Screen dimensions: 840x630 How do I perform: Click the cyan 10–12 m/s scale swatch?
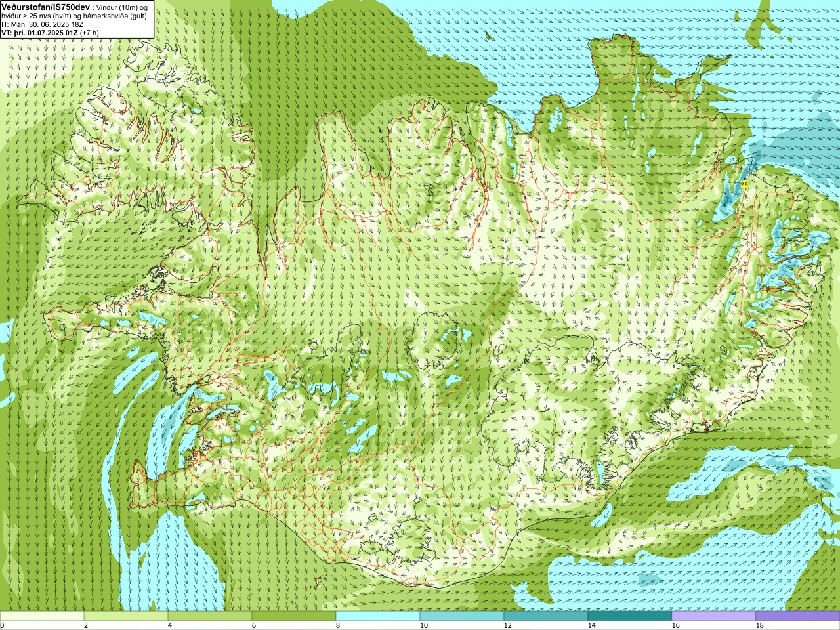(462, 616)
